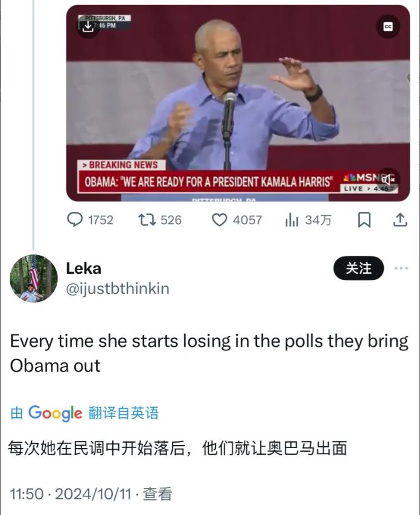
Task: Click the Leka display name
Action: [x=83, y=268]
